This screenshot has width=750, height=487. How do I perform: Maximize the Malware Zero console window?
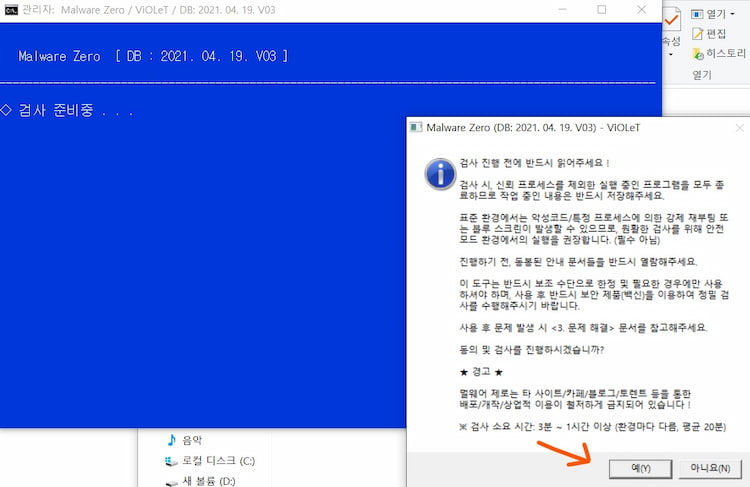click(602, 10)
